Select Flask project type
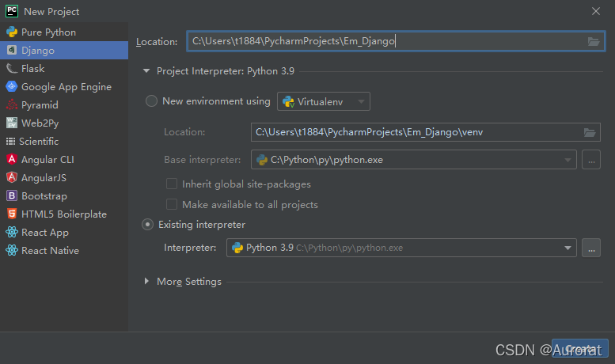 (64, 69)
